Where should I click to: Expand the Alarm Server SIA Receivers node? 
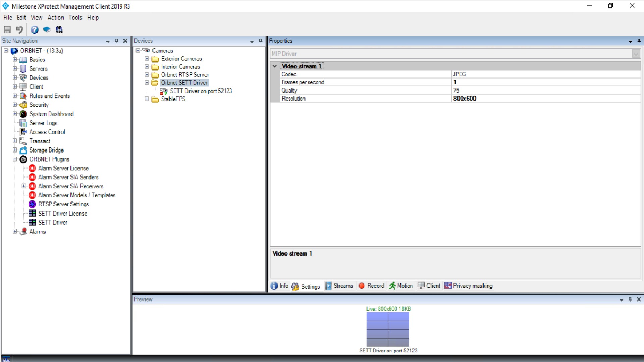(24, 186)
